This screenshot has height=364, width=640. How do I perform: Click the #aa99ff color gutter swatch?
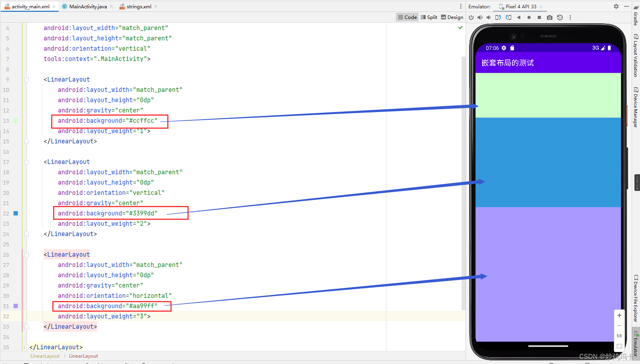(x=16, y=306)
